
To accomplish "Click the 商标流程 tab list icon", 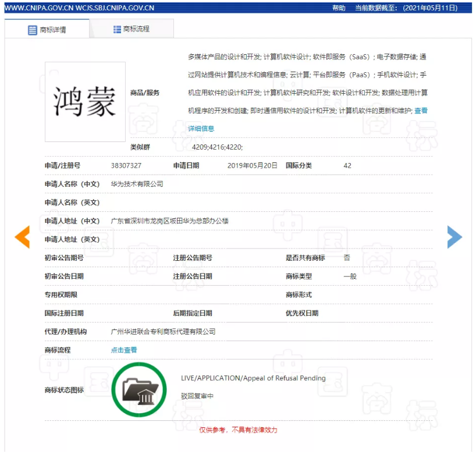I will pos(117,29).
